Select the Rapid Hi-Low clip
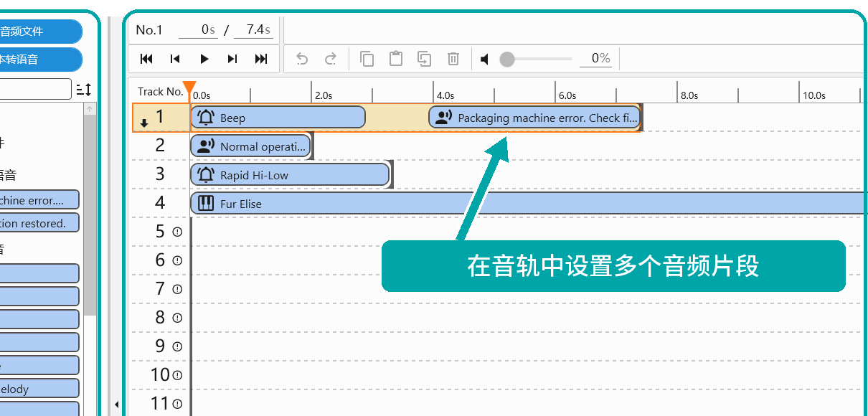868x416 pixels. click(289, 175)
